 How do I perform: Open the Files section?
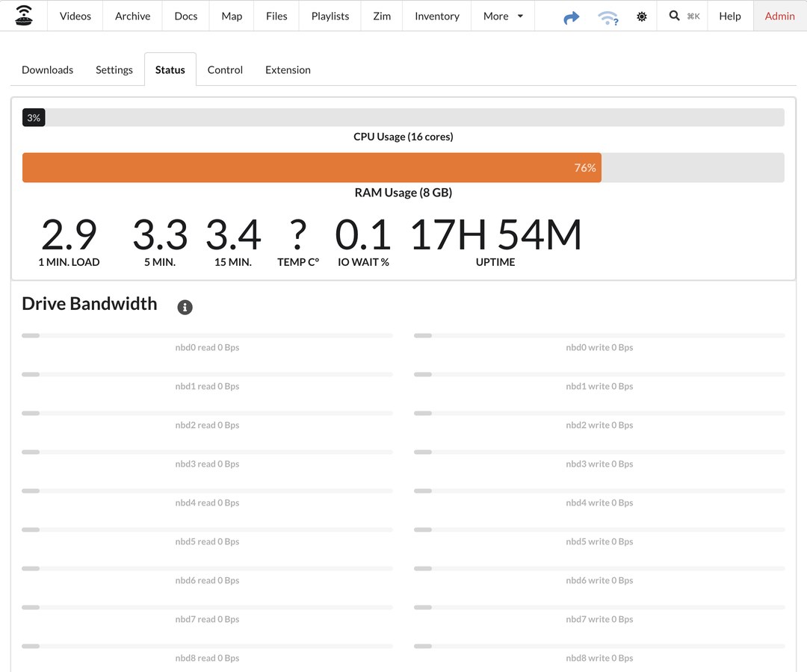(x=276, y=16)
